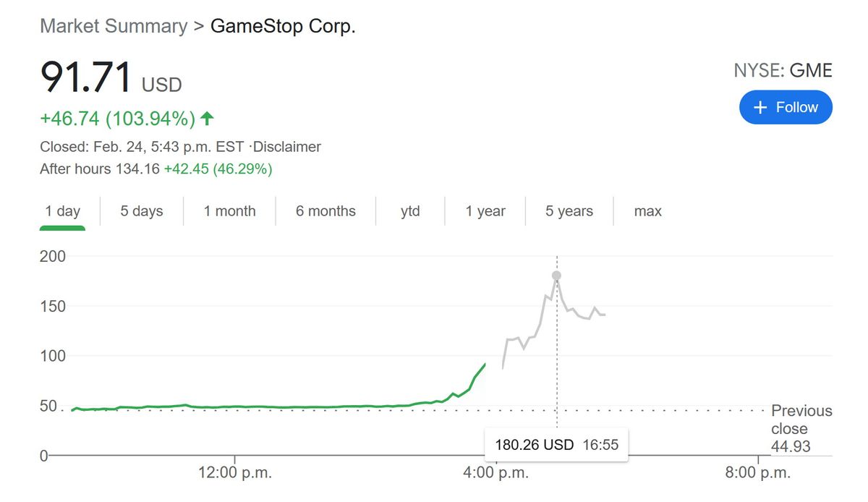
Task: Click the NYSE: GME ticker label
Action: [783, 70]
